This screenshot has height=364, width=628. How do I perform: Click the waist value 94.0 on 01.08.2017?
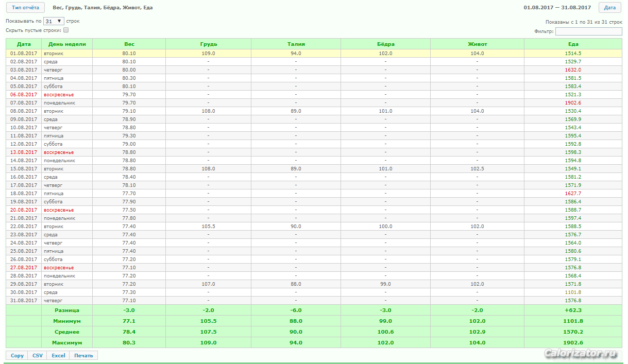(296, 53)
